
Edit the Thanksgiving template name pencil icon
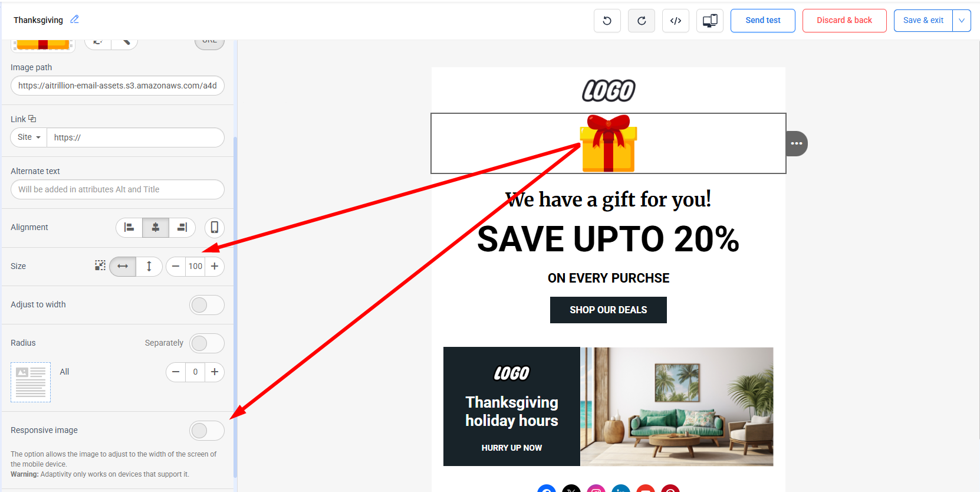click(x=74, y=19)
